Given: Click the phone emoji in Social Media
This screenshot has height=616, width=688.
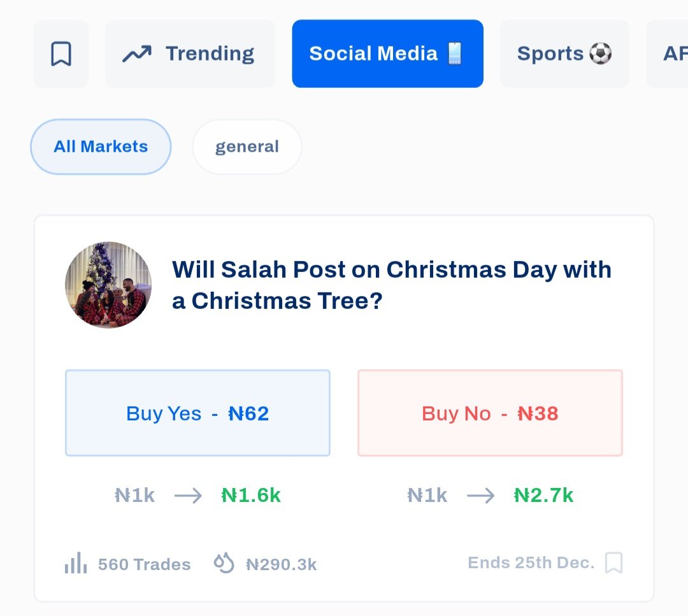Looking at the screenshot, I should pos(455,54).
